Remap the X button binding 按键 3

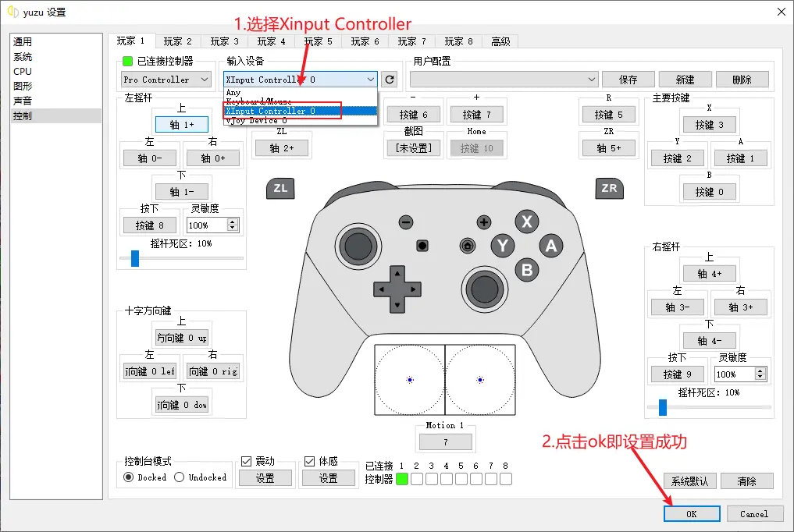(x=708, y=123)
